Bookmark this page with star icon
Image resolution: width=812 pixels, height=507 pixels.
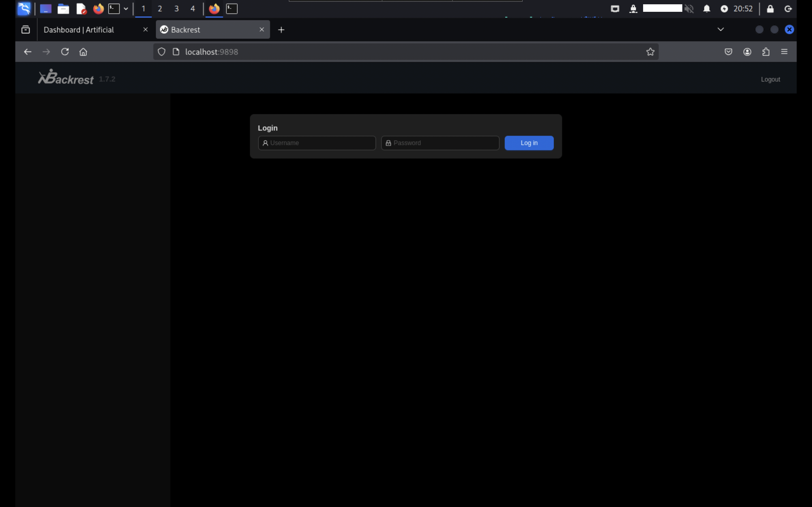[x=650, y=52]
